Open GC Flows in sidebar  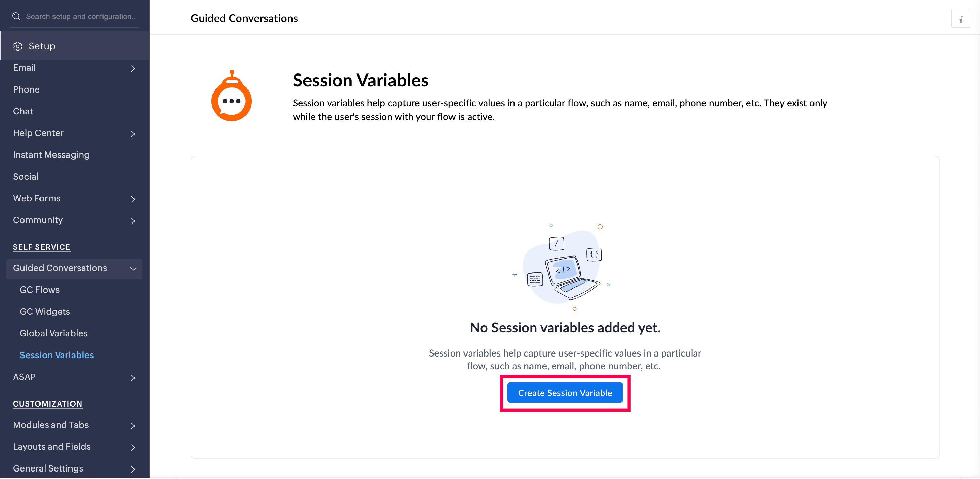click(x=39, y=290)
